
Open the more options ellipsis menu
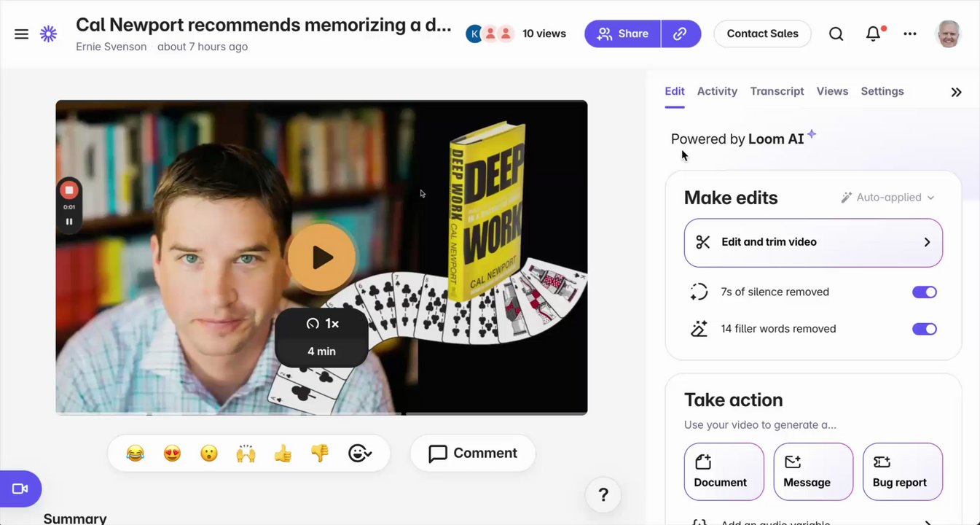coord(910,34)
